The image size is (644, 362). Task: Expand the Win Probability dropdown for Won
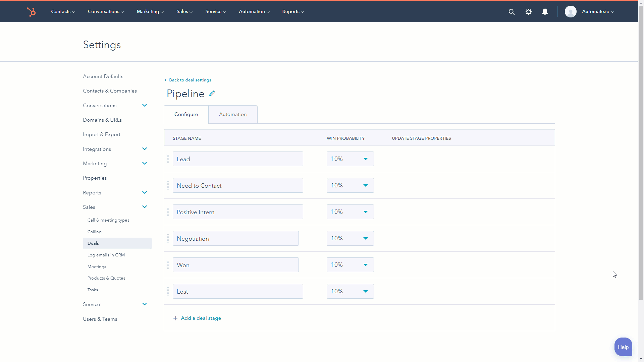pos(365,265)
